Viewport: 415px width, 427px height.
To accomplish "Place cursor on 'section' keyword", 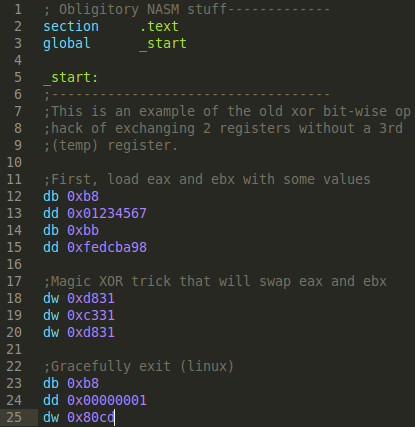I will pos(71,26).
